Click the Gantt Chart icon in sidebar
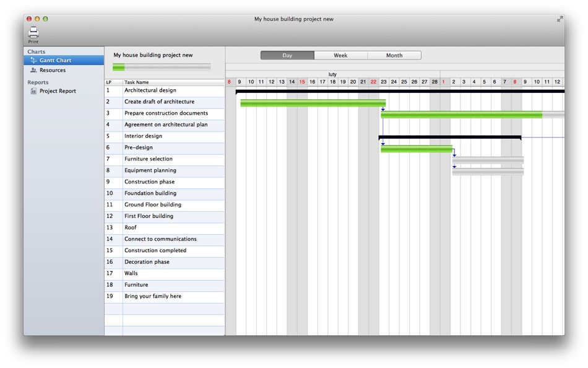 click(34, 60)
